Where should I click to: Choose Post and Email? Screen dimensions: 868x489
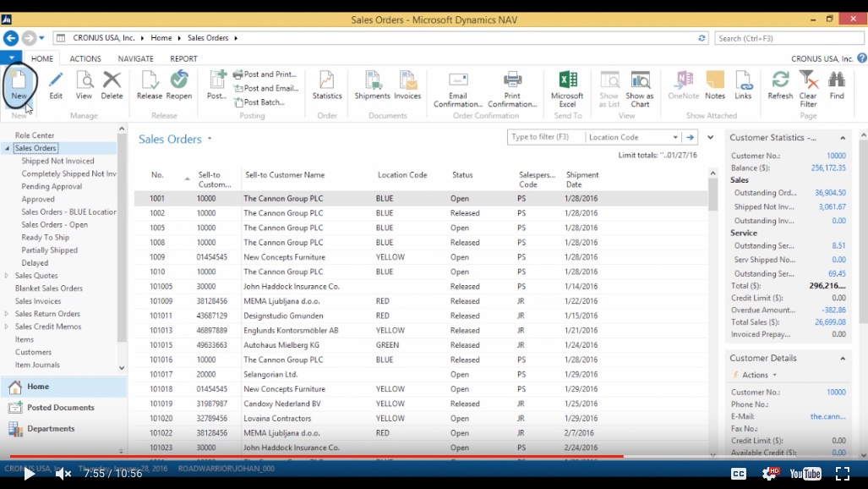(265, 88)
